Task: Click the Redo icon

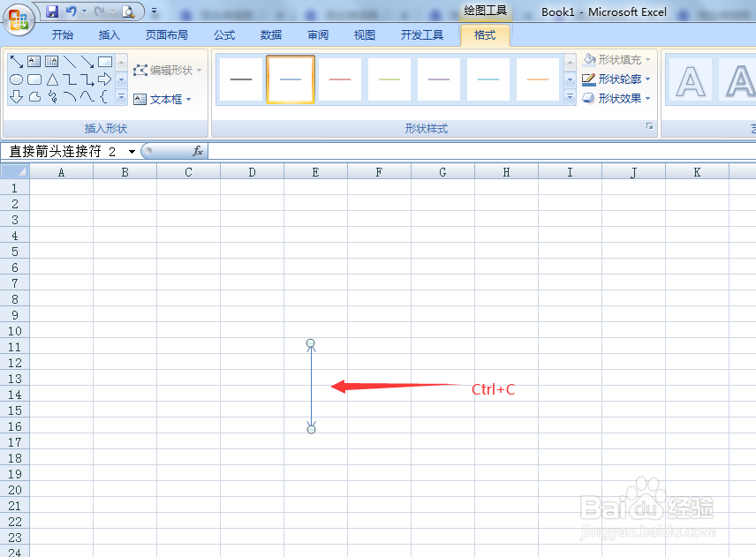Action: pyautogui.click(x=99, y=11)
